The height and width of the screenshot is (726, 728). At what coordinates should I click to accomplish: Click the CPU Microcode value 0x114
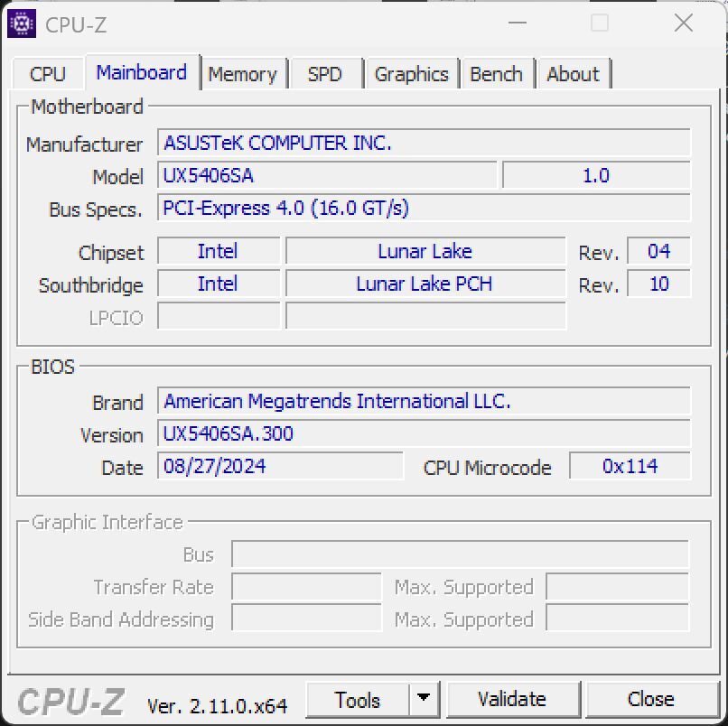pyautogui.click(x=630, y=466)
